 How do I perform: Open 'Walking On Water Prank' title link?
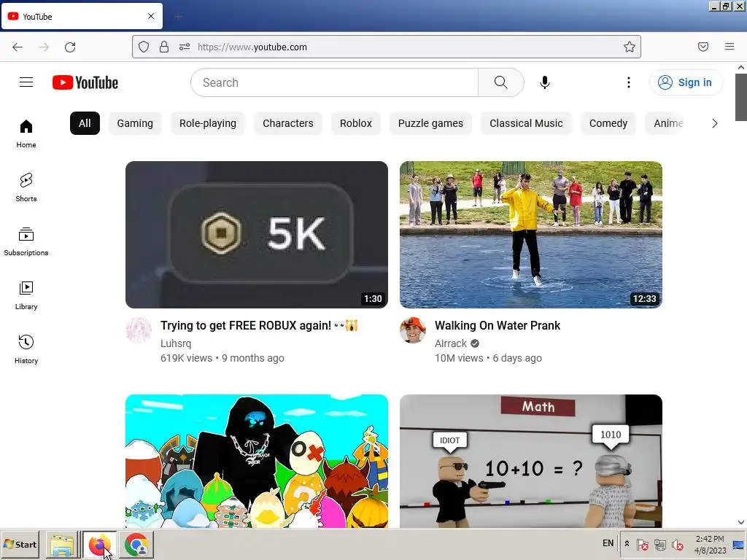point(498,325)
